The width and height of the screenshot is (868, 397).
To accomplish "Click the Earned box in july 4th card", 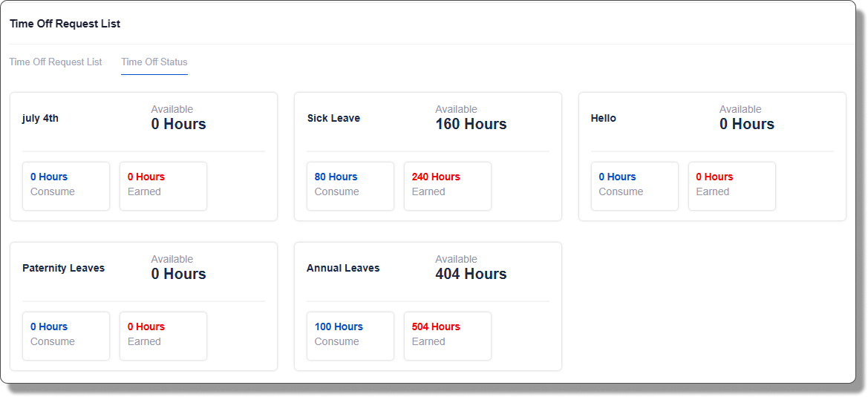I will tap(163, 186).
